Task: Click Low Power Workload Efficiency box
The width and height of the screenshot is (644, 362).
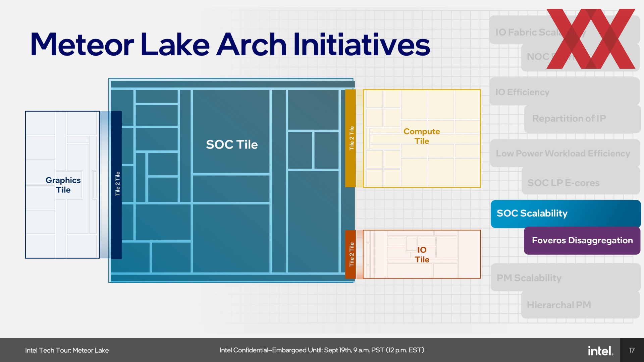Action: coord(565,154)
